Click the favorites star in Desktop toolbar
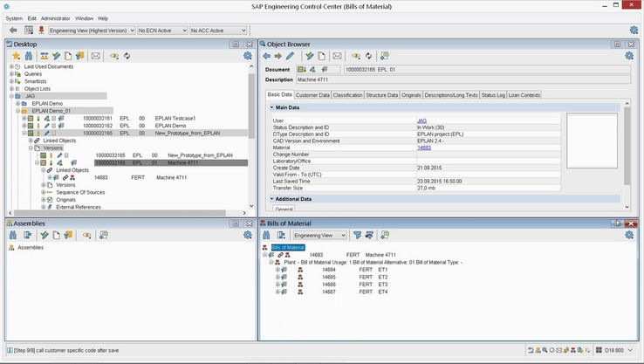The width and height of the screenshot is (644, 364). [16, 56]
